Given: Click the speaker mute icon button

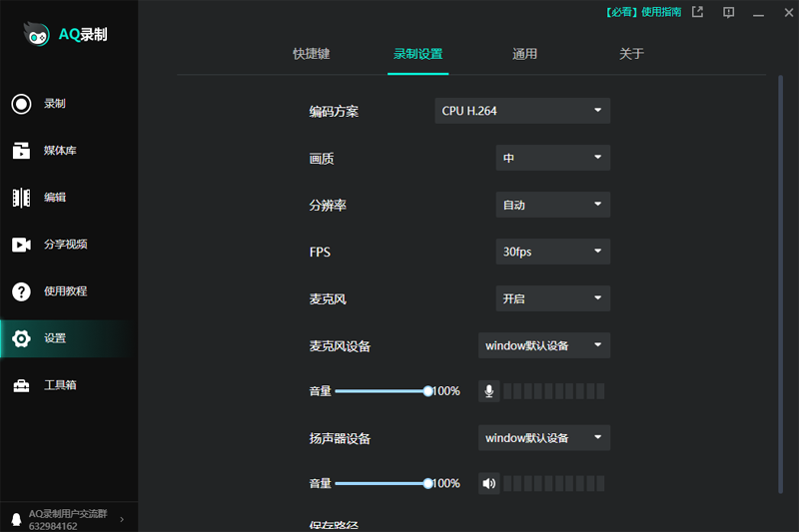Looking at the screenshot, I should 488,483.
